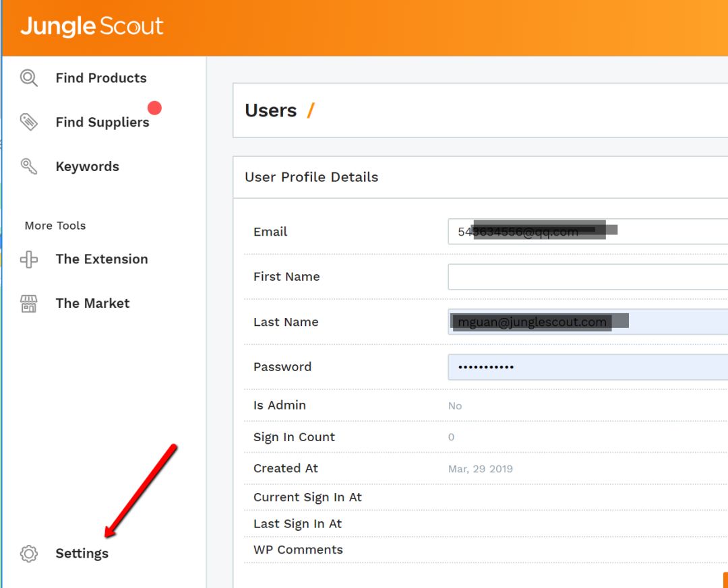
Task: Click into the Email input field
Action: click(x=588, y=232)
